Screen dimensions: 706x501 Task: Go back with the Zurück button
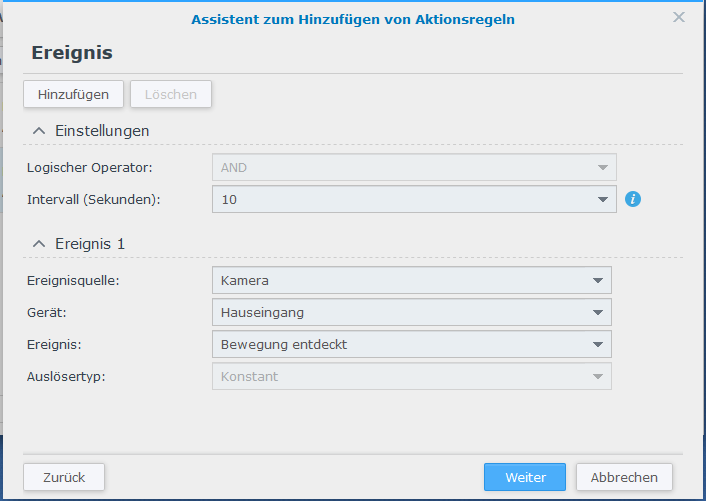click(64, 477)
